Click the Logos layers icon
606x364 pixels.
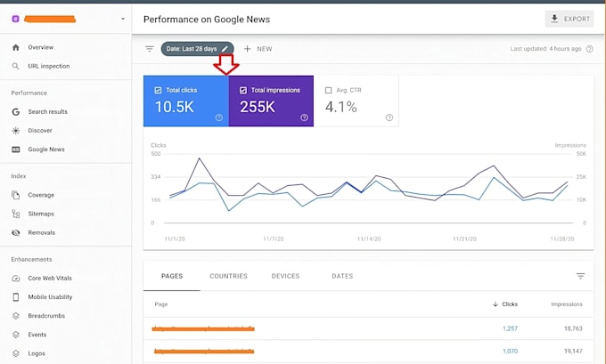click(x=15, y=353)
